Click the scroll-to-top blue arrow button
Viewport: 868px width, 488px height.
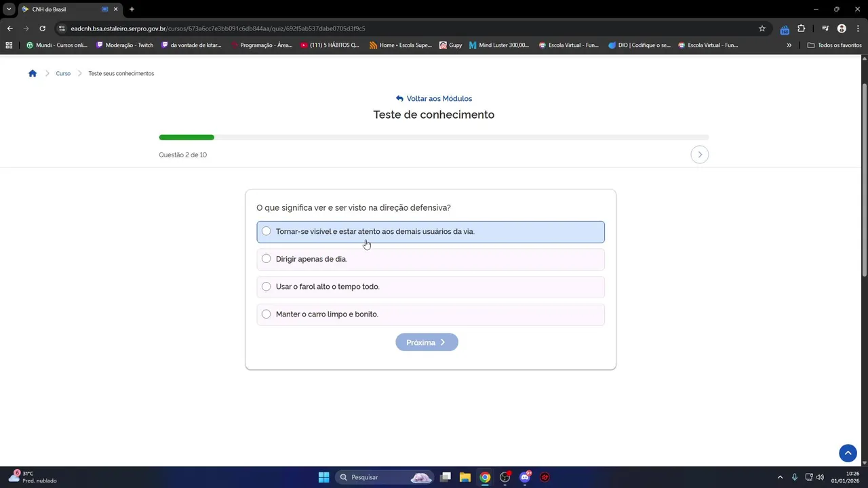[848, 453]
